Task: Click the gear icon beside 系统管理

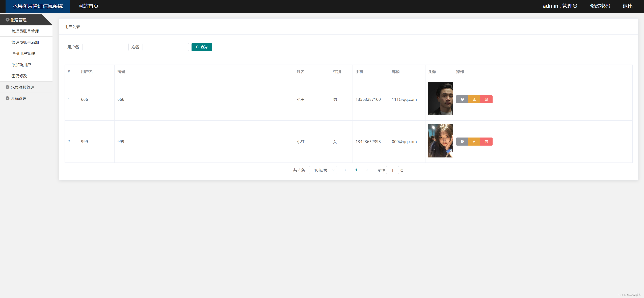Action: pyautogui.click(x=8, y=98)
